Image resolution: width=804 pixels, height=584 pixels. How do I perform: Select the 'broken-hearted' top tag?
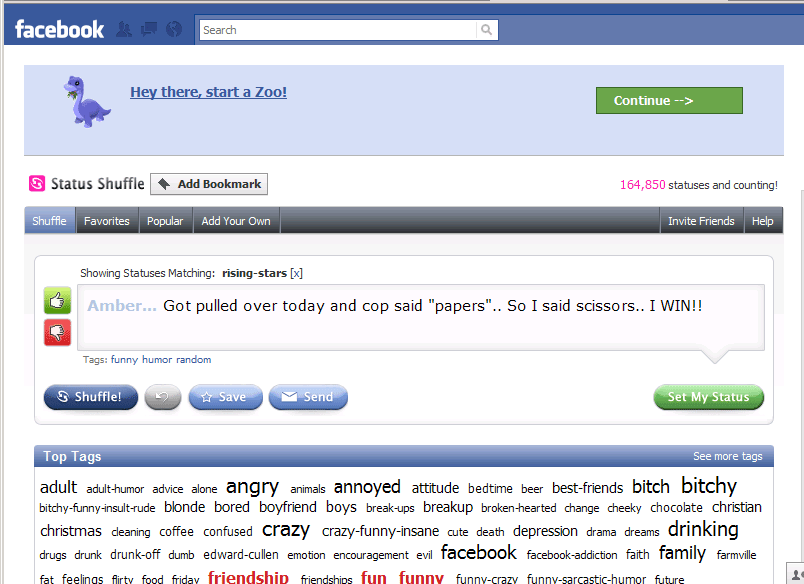(x=518, y=508)
